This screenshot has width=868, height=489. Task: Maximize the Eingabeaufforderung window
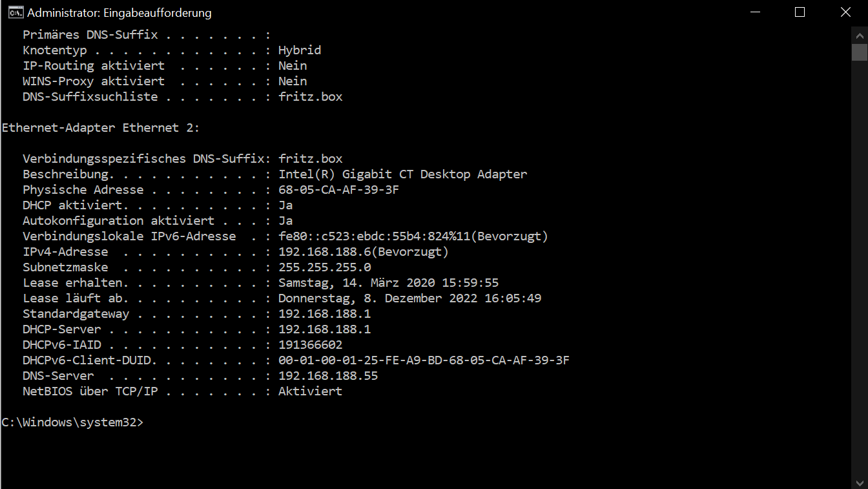(800, 12)
